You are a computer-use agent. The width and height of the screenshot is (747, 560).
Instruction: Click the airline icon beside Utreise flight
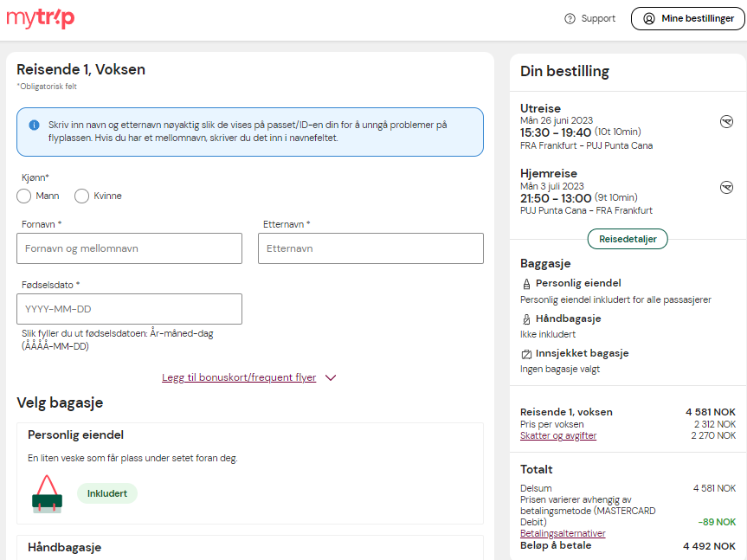pyautogui.click(x=726, y=122)
